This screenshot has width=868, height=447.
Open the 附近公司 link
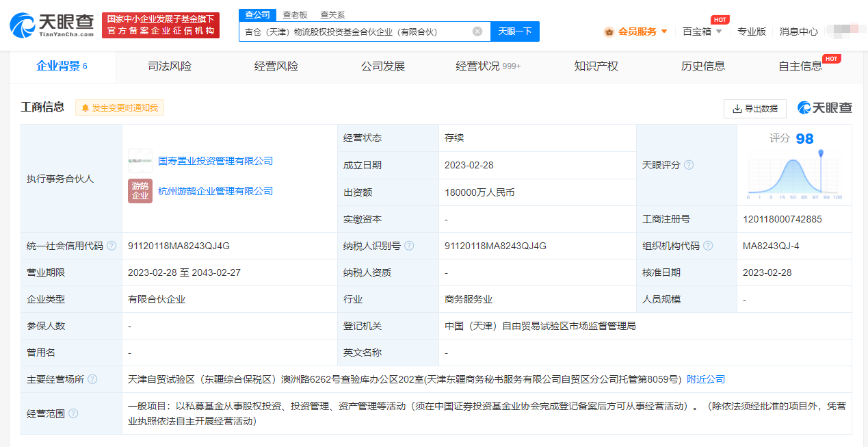tap(705, 379)
